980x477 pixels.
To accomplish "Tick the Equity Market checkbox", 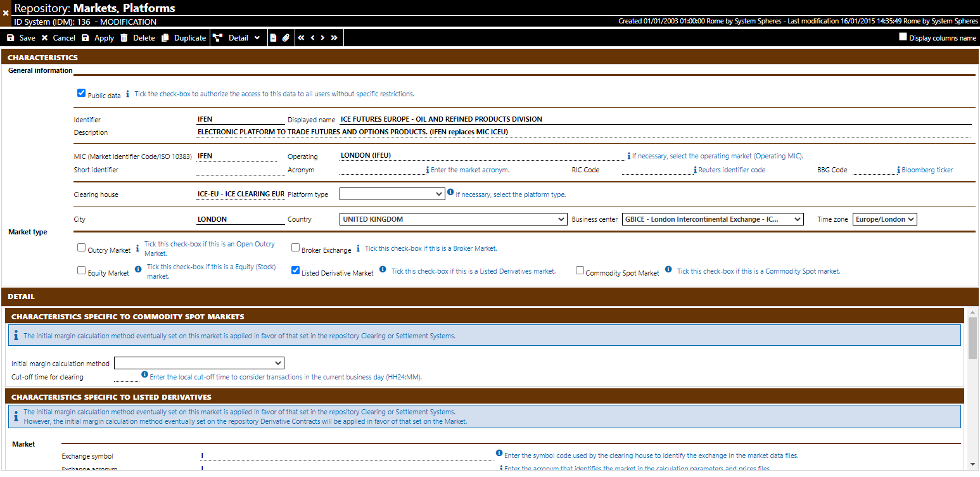I will [x=81, y=270].
